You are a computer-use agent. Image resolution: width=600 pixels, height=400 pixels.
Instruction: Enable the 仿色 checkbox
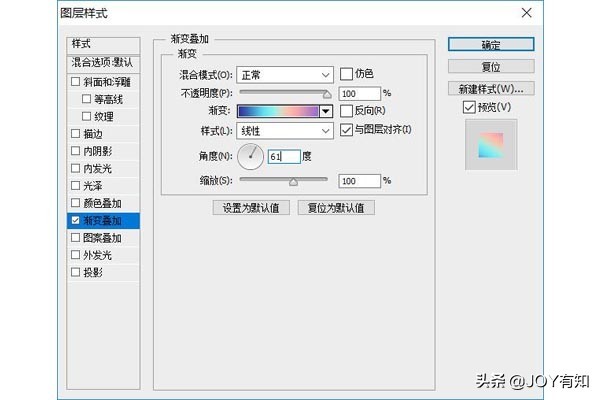(347, 75)
